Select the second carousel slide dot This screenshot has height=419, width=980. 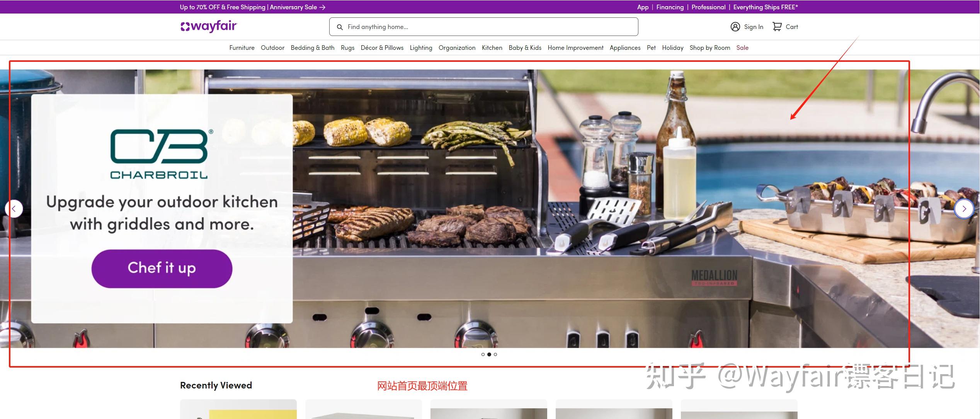tap(490, 354)
